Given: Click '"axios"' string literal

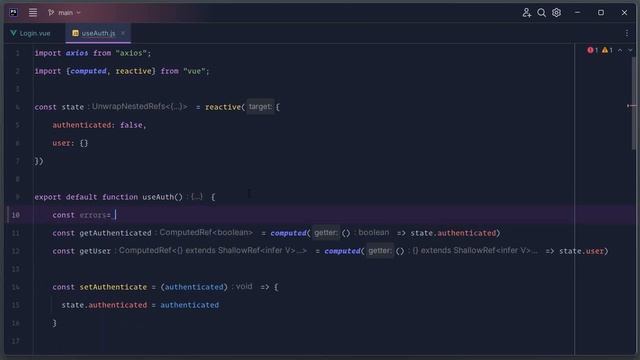Looking at the screenshot, I should [x=131, y=53].
